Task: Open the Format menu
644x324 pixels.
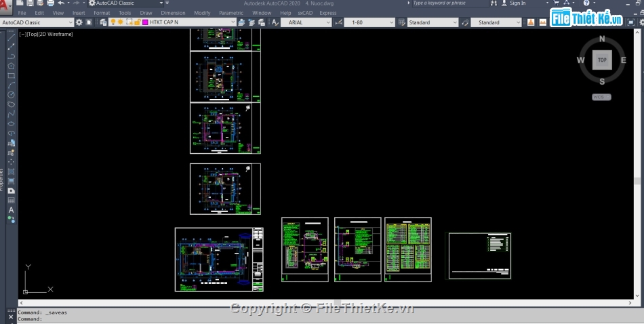Action: [102, 13]
